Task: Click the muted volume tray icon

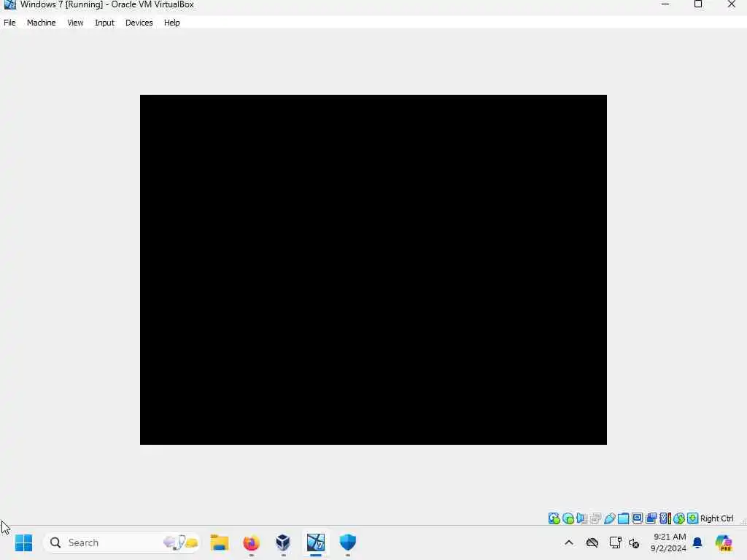Action: (x=634, y=542)
